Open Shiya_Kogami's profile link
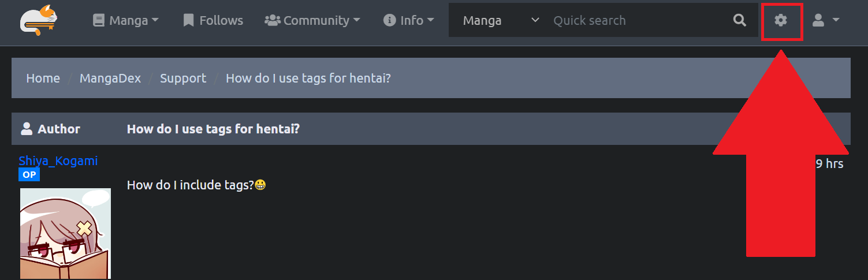Viewport: 868px width, 280px height. pos(58,160)
